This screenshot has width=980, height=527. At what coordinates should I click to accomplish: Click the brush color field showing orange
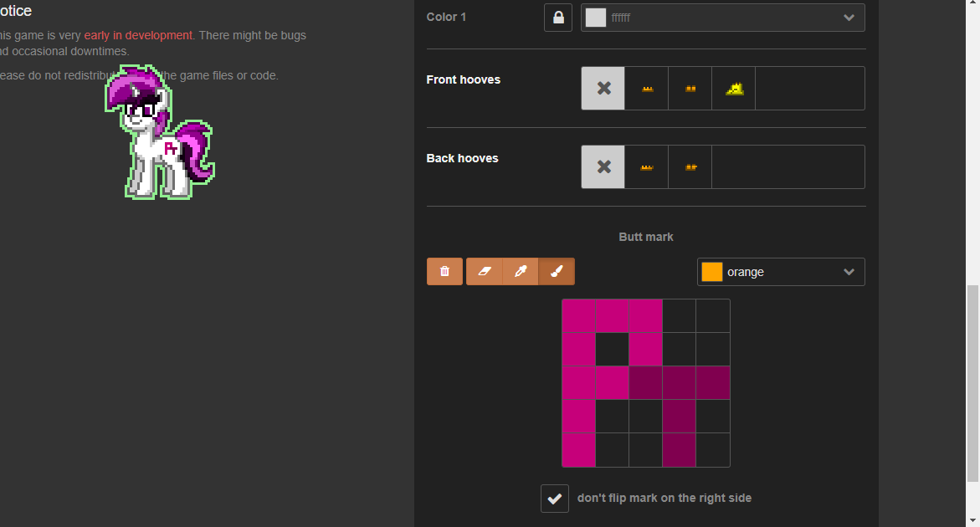click(x=781, y=272)
